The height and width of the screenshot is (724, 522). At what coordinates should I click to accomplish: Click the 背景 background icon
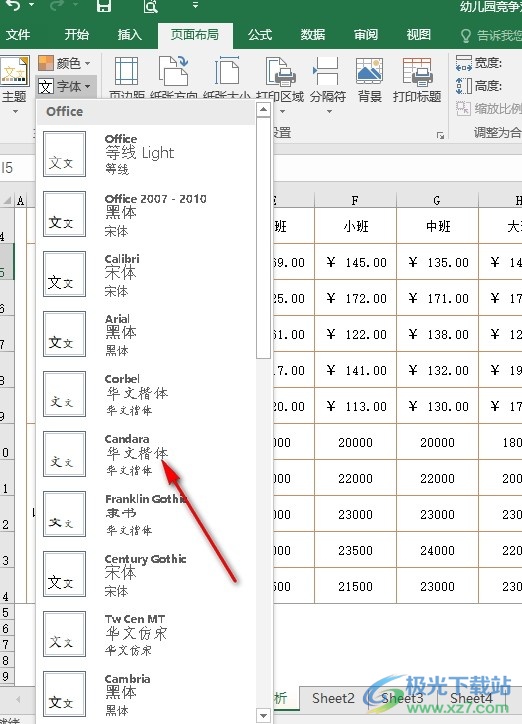(369, 79)
